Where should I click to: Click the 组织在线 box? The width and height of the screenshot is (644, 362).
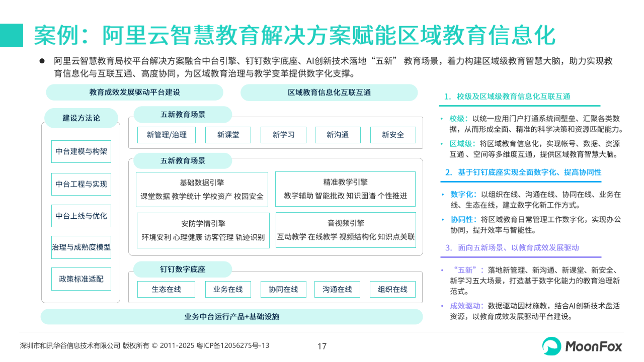click(393, 289)
